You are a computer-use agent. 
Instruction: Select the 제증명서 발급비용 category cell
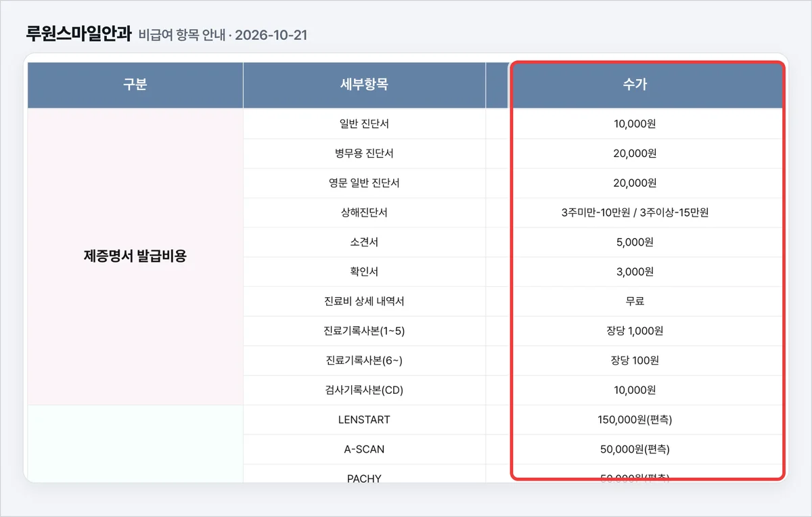[135, 257]
